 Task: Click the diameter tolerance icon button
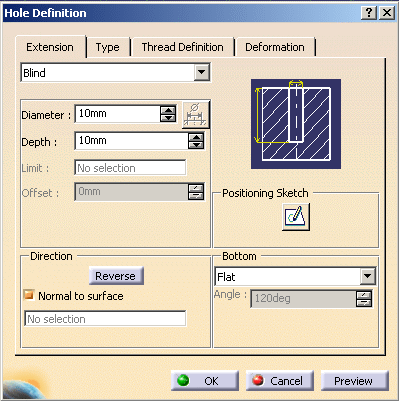196,114
